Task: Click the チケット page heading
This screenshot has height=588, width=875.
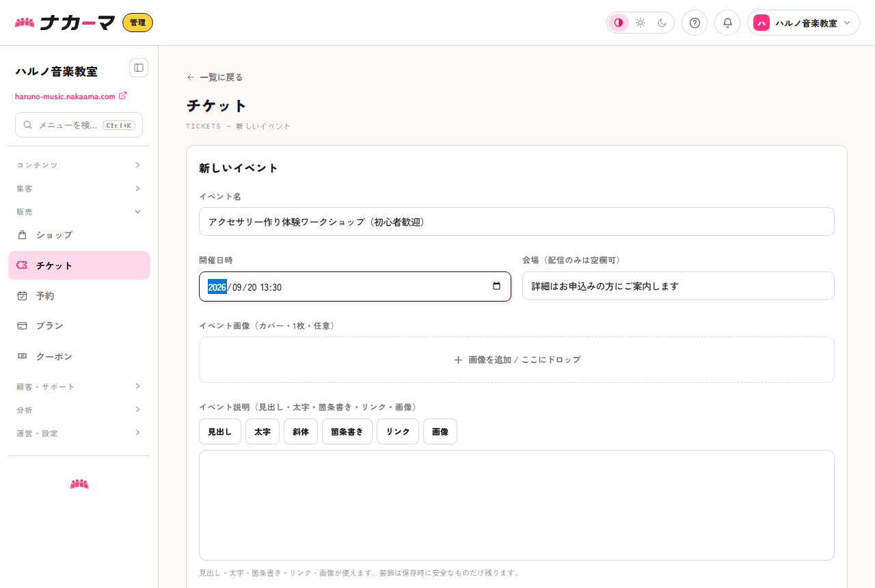Action: pos(217,106)
